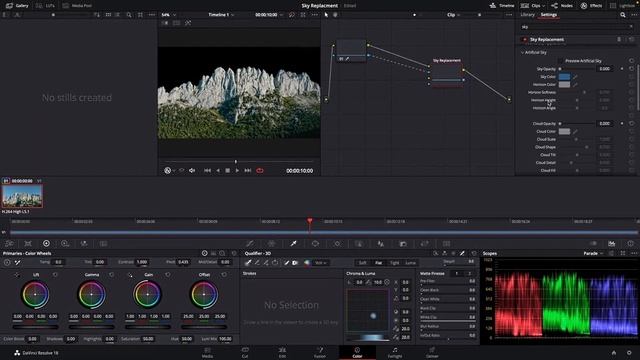Select the Sky Replacement node
The width and height of the screenshot is (640, 360).
pos(447,73)
